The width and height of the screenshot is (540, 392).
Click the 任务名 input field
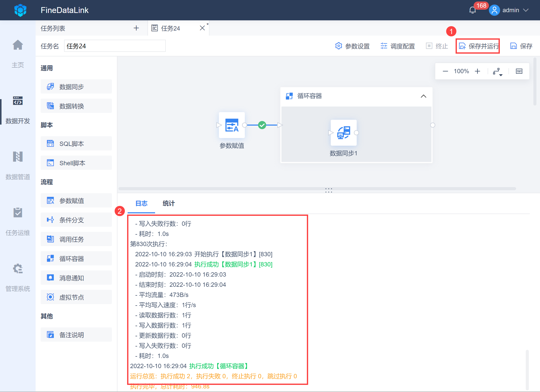pos(115,46)
